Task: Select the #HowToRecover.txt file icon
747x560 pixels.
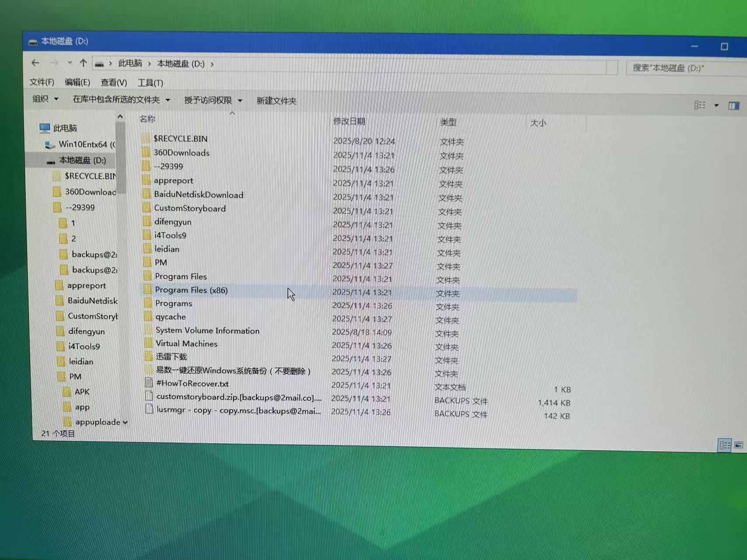Action: pos(149,383)
